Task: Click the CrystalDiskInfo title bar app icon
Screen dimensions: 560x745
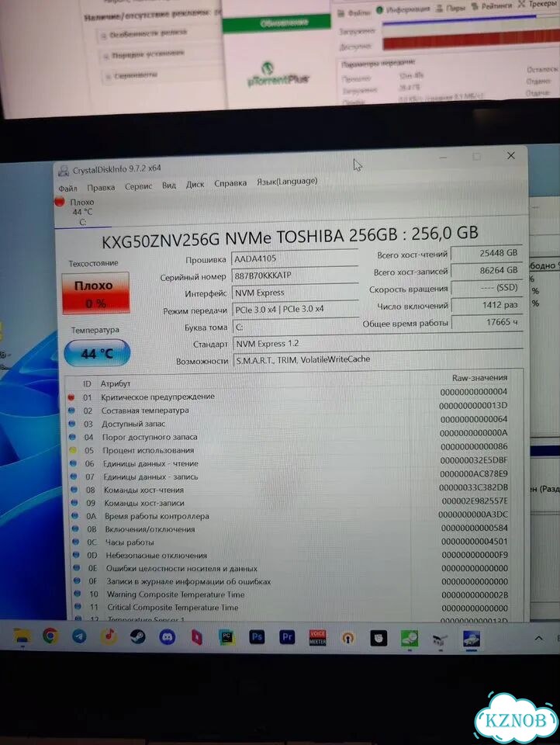Action: [x=63, y=171]
